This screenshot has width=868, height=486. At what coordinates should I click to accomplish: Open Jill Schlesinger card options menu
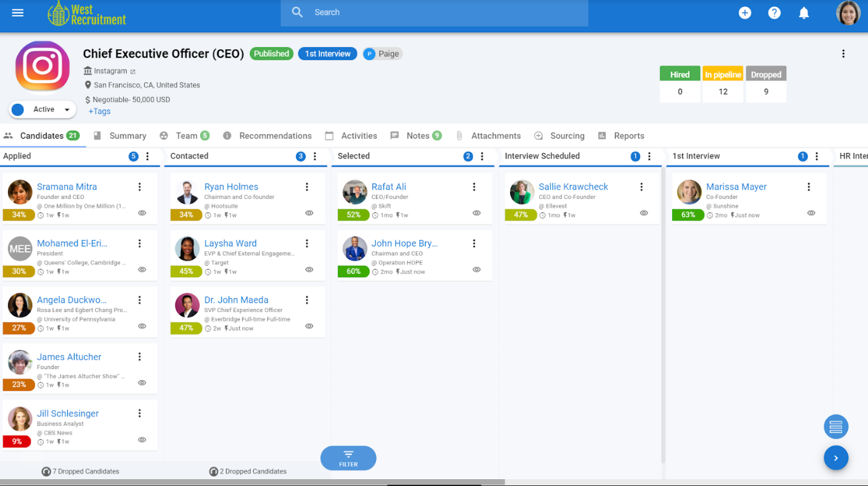[x=140, y=413]
